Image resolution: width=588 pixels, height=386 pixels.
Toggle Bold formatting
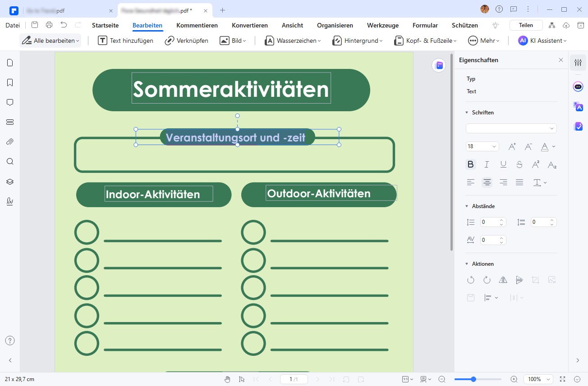(x=471, y=164)
